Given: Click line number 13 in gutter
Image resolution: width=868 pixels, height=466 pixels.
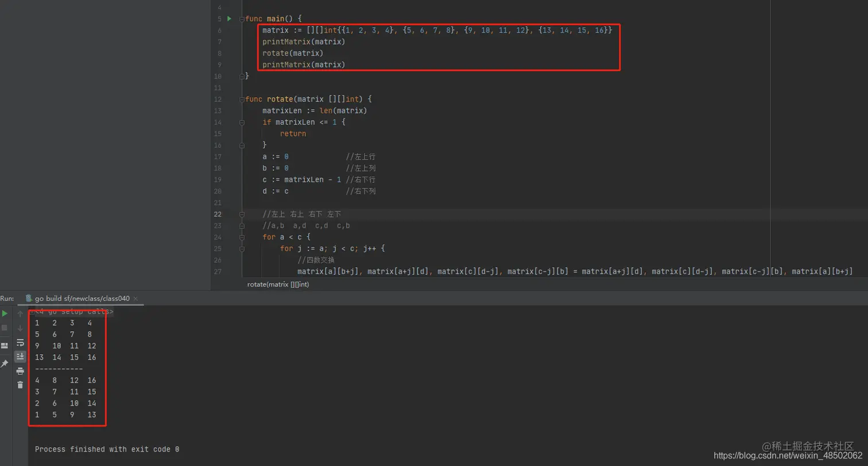Looking at the screenshot, I should 218,111.
